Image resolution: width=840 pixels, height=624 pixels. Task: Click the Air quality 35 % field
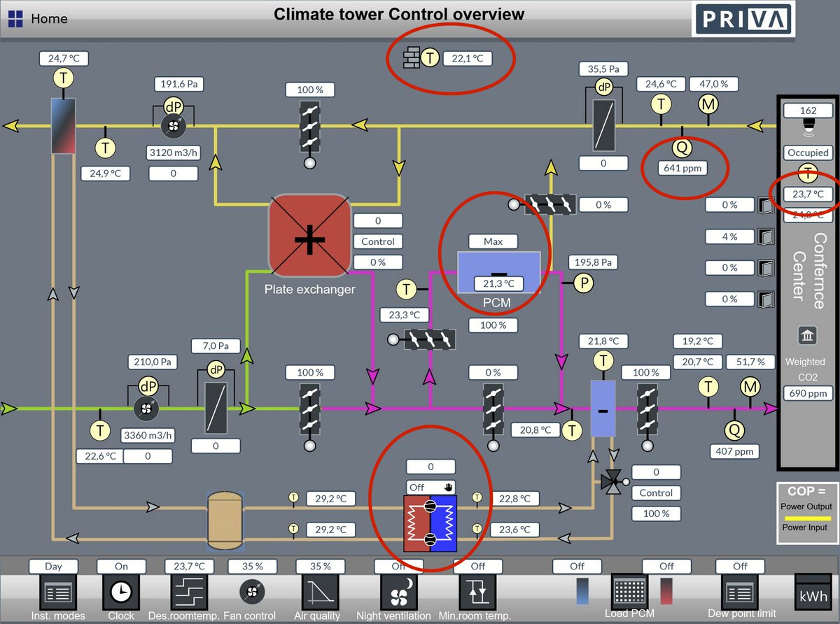319,566
